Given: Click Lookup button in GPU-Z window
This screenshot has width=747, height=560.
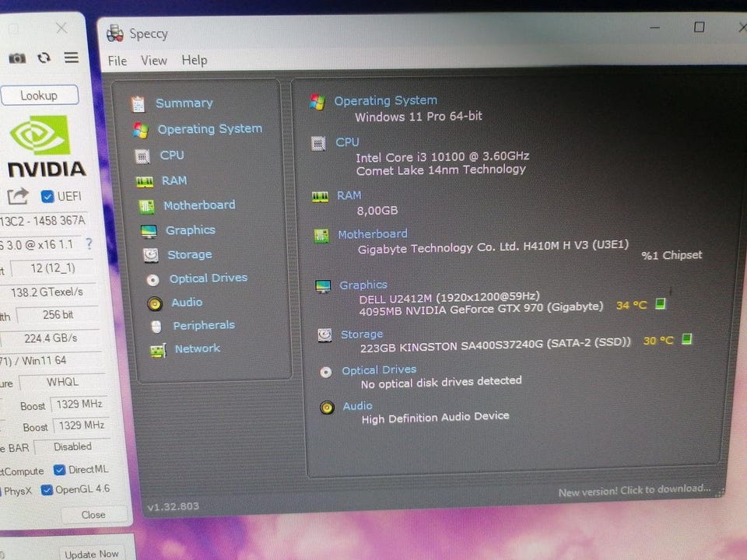Looking at the screenshot, I should (40, 95).
